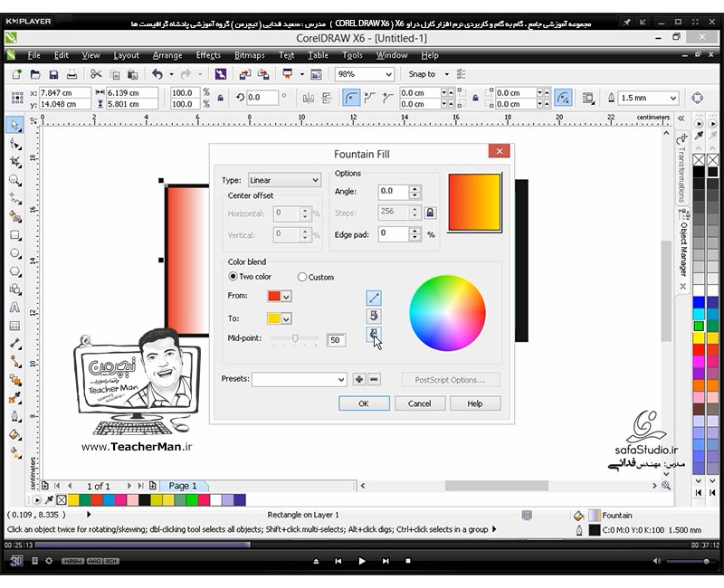Screen dimensions: 724x588
Task: Click the Undo arrow icon
Action: [157, 74]
